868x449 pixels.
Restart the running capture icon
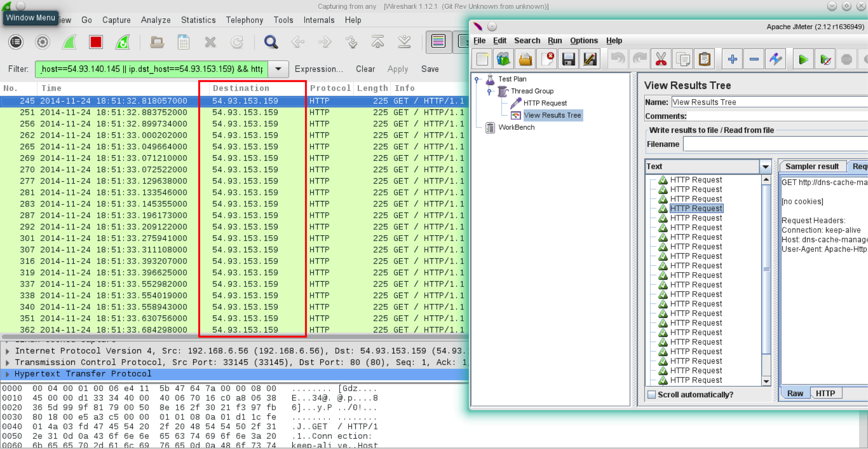click(x=123, y=42)
